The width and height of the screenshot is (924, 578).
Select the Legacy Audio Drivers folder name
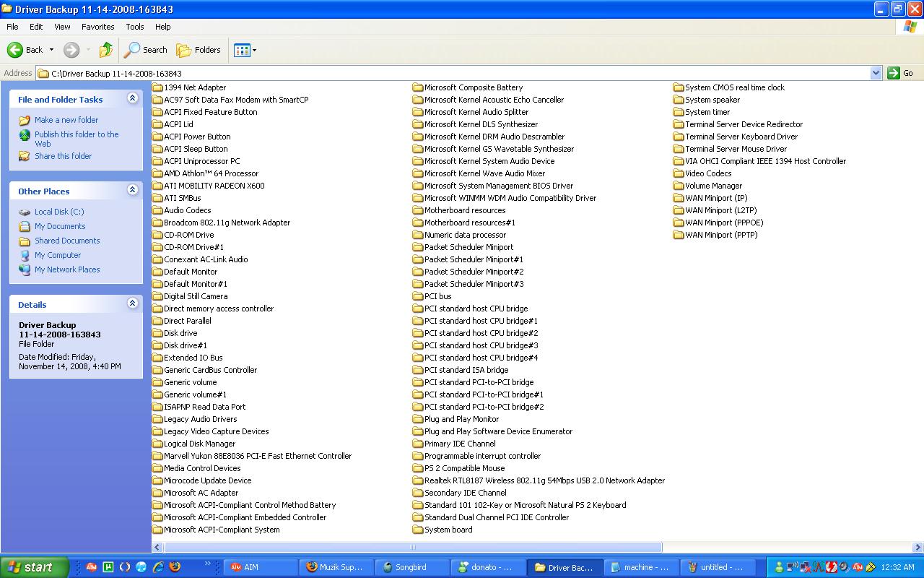click(x=201, y=419)
